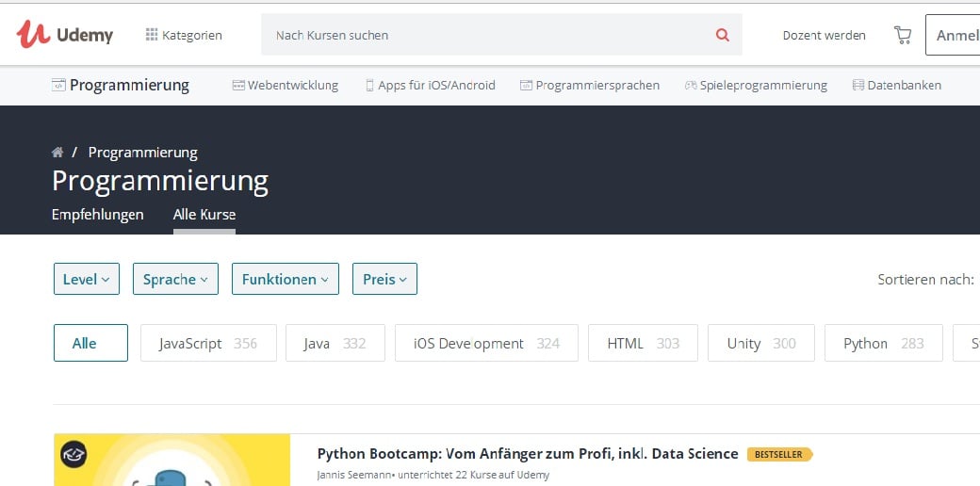Click the Dozent werden link
The image size is (980, 486).
[x=824, y=35]
